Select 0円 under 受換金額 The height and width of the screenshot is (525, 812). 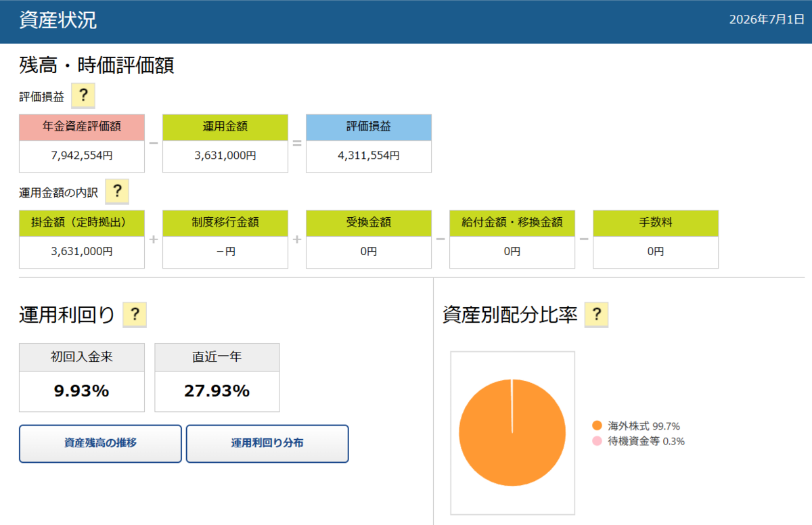coord(369,252)
